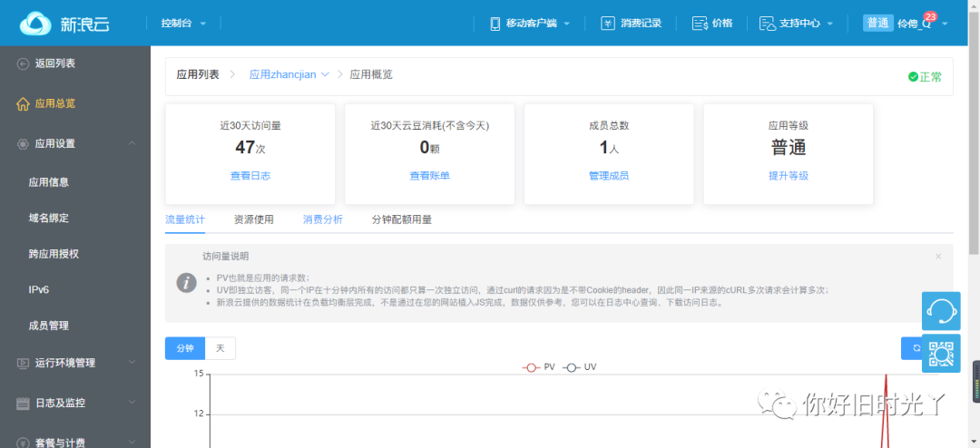This screenshot has width=980, height=448.
Task: Expand the 支持中心 dropdown arrow
Action: pos(830,24)
